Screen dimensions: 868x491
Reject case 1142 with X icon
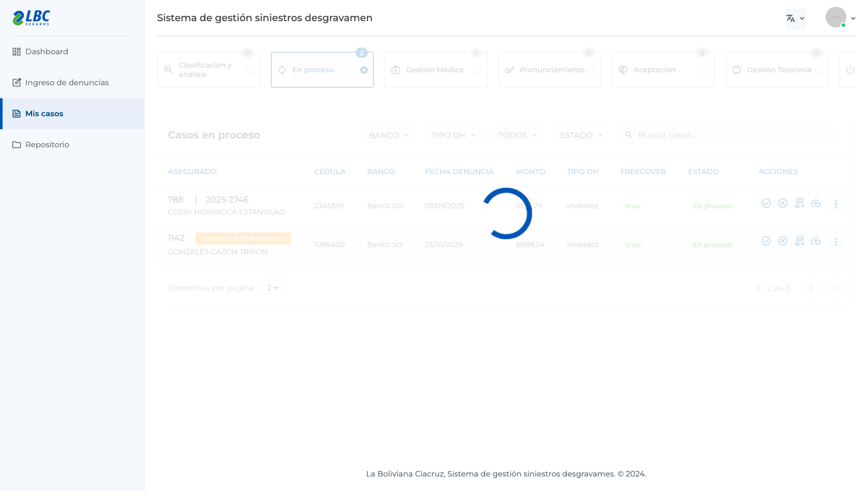[783, 241]
